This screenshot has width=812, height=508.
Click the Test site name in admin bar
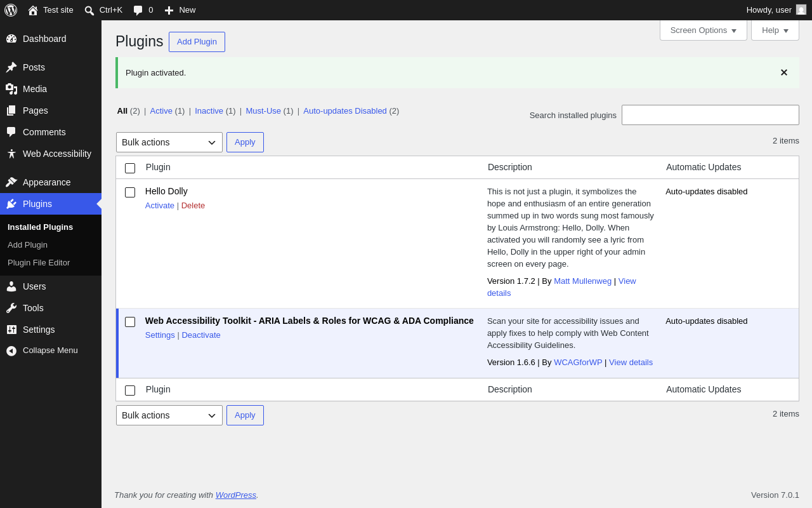click(x=58, y=10)
